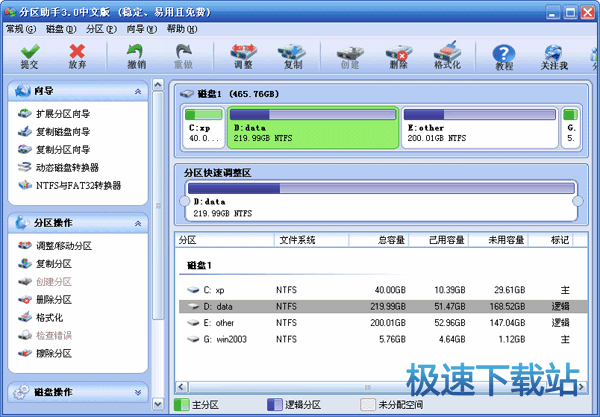Click the 关注我 globe icon
The height and width of the screenshot is (417, 600).
[553, 53]
